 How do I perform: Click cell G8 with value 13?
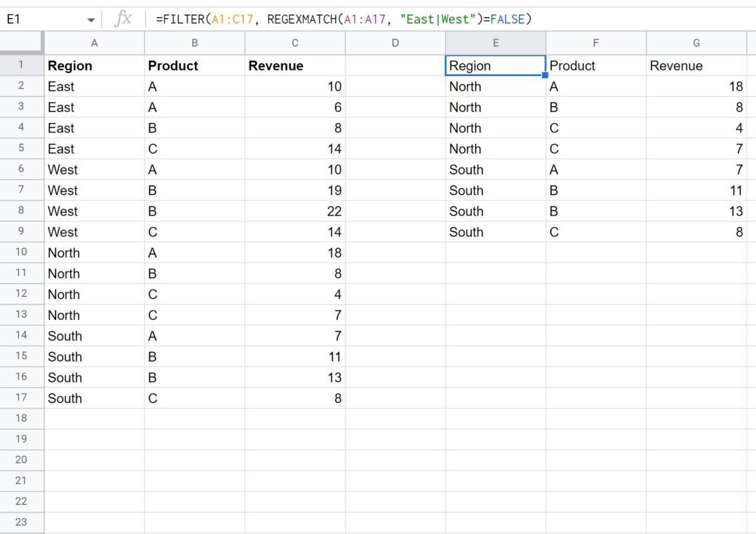click(x=696, y=211)
